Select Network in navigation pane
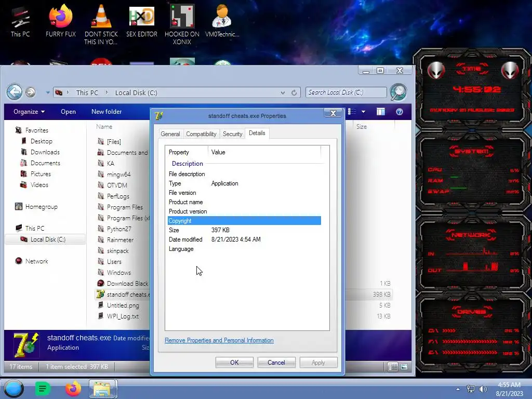 [36, 261]
